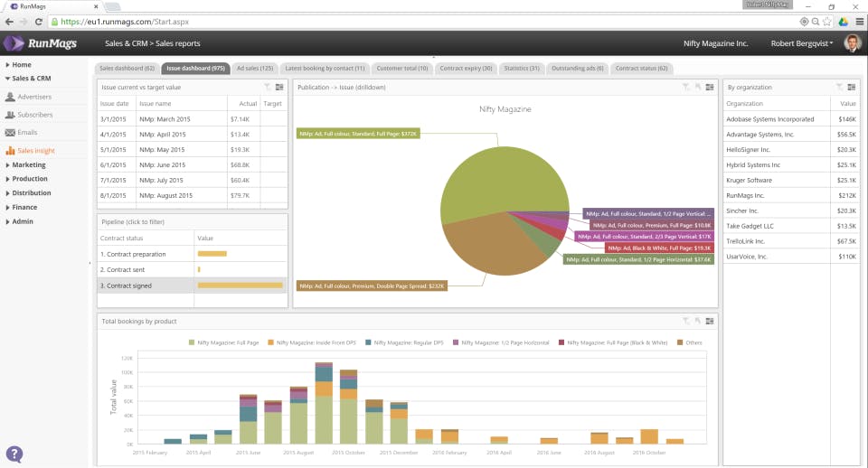This screenshot has width=868, height=468.
Task: Toggle the Nifty Magazine: Regular DPS legend entry
Action: (x=404, y=342)
